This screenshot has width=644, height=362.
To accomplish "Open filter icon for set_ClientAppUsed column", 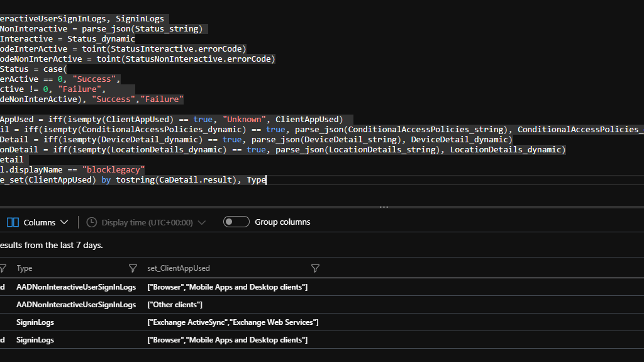I will (315, 268).
